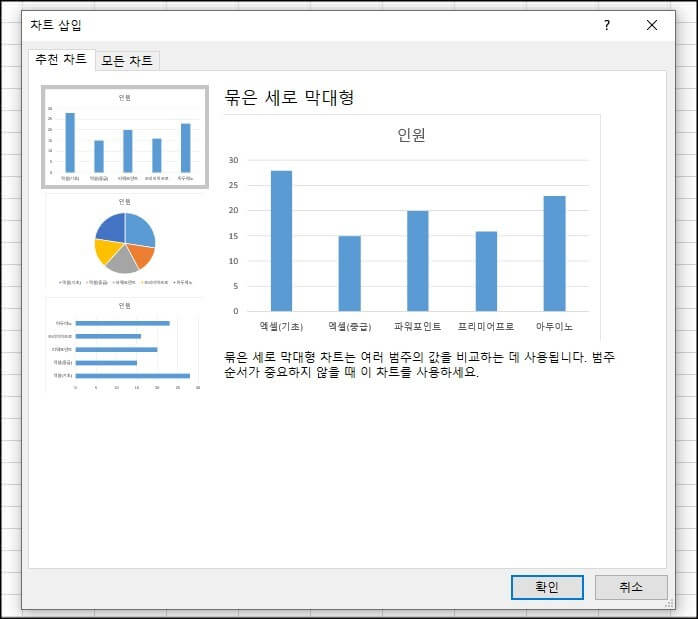Choose the pie chart thumbnail

coord(125,242)
